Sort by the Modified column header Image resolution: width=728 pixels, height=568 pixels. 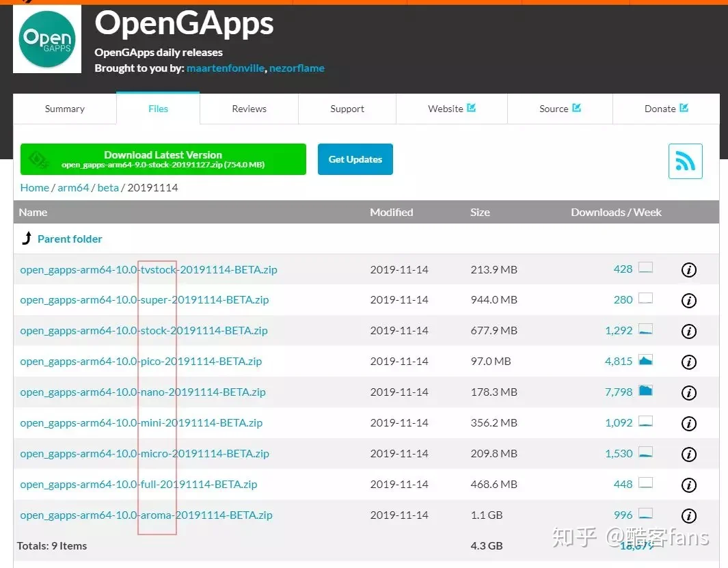tap(392, 213)
